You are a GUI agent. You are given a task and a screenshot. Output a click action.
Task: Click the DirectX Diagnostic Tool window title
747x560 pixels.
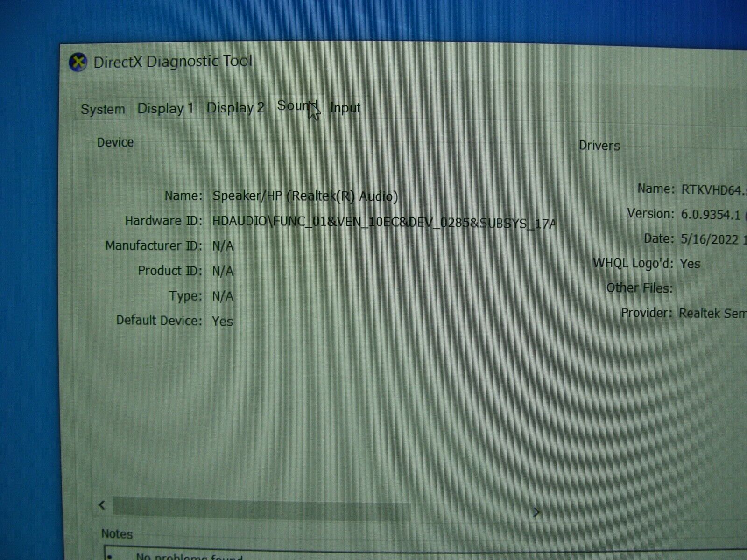tap(173, 62)
